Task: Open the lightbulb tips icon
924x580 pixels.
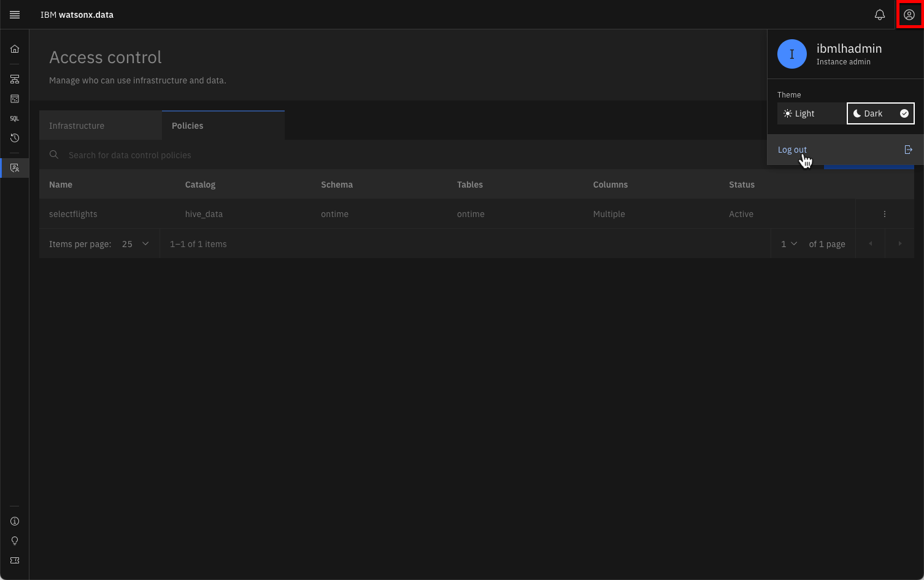Action: point(15,541)
